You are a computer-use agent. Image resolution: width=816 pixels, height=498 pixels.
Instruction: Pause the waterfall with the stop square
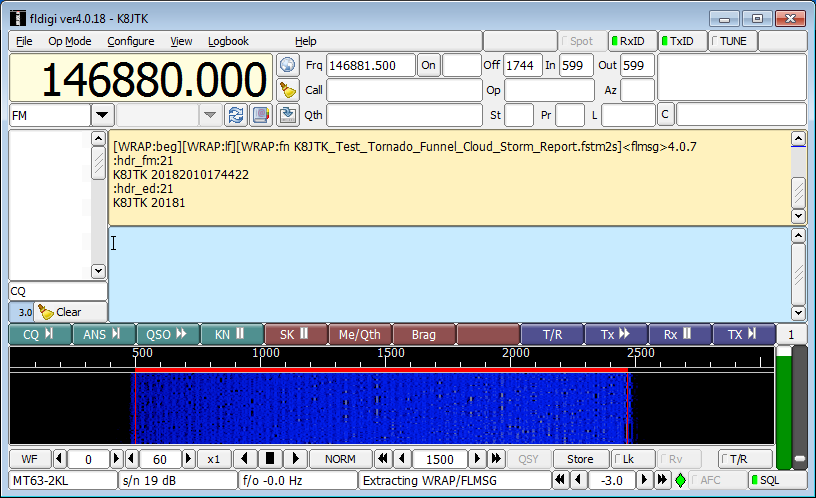[270, 458]
